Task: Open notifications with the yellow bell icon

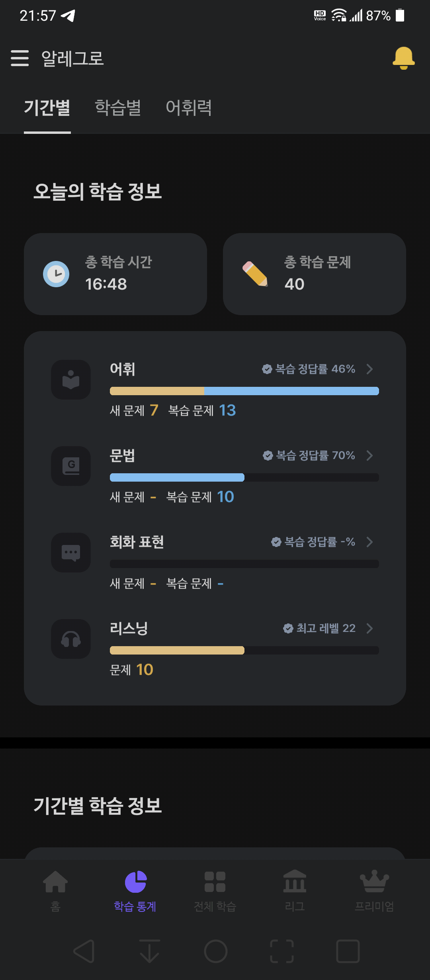Action: tap(403, 58)
